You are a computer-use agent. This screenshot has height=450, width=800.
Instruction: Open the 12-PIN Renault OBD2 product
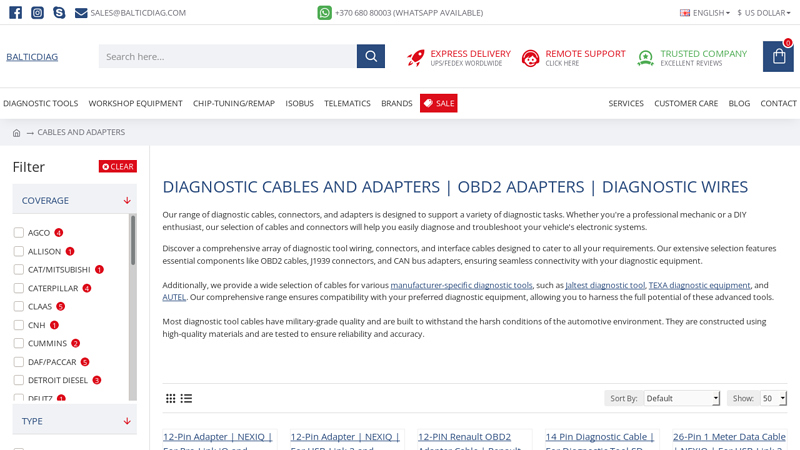tap(469, 441)
